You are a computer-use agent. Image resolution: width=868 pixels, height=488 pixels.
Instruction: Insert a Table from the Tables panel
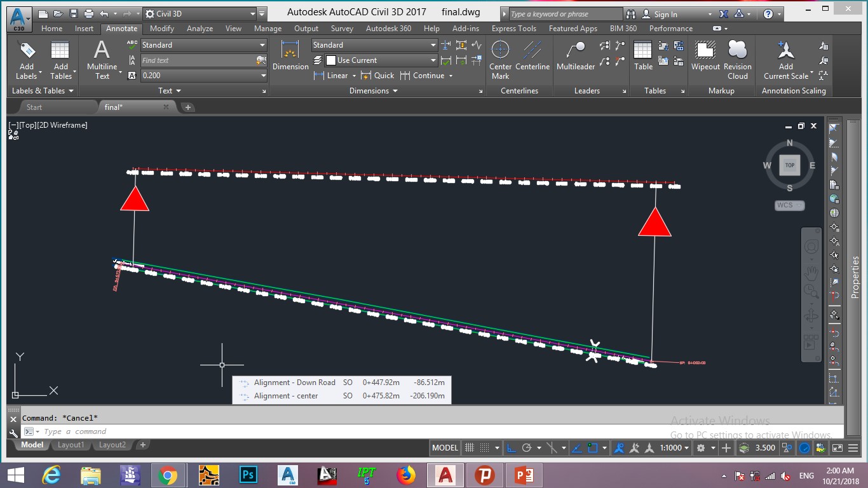tap(643, 55)
